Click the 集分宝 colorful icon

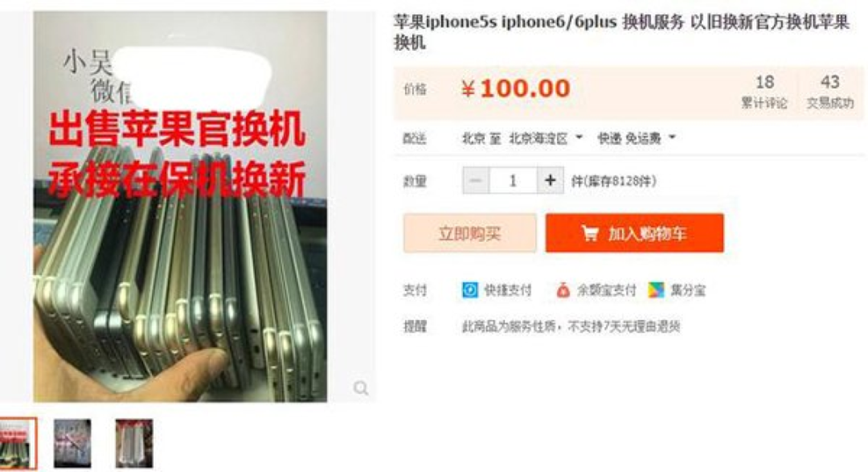click(x=656, y=289)
